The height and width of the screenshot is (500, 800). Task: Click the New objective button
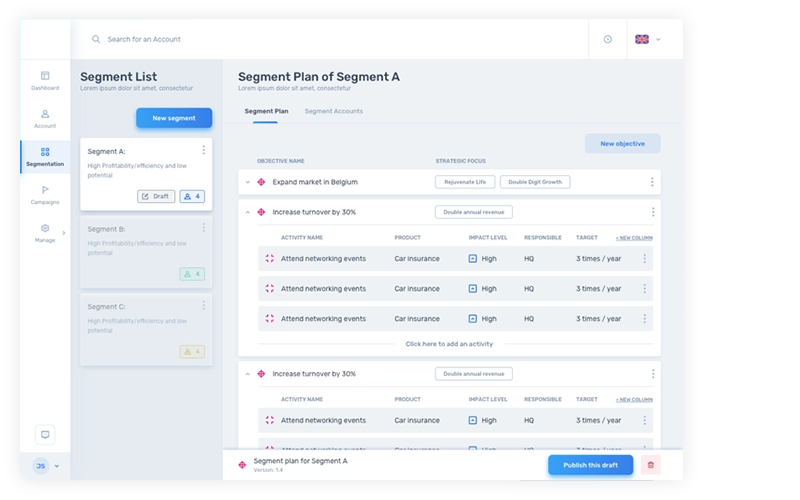[x=622, y=143]
